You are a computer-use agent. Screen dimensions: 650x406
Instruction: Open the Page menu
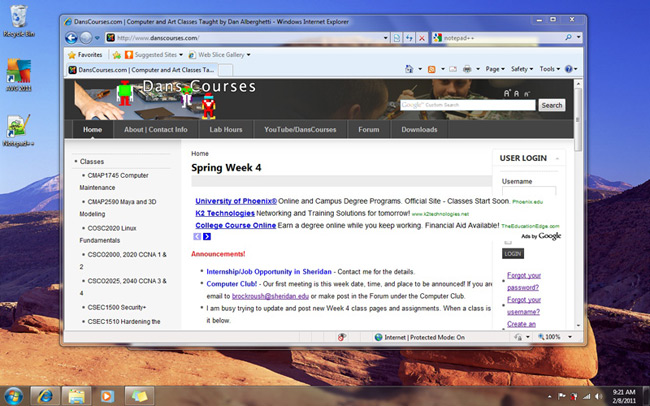pyautogui.click(x=495, y=69)
